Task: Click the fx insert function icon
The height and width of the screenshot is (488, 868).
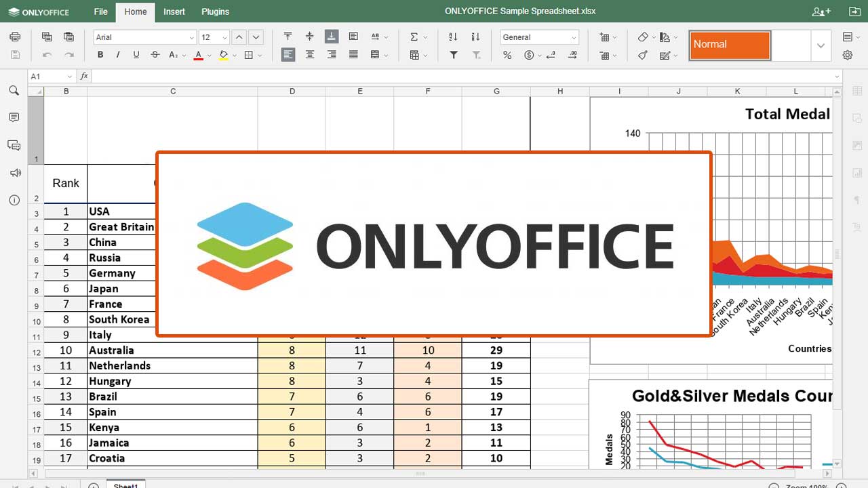Action: (x=84, y=77)
